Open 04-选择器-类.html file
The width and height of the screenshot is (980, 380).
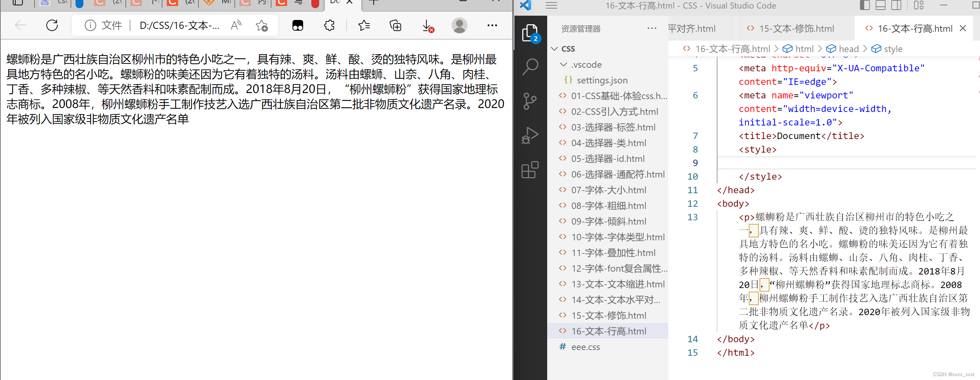point(607,143)
